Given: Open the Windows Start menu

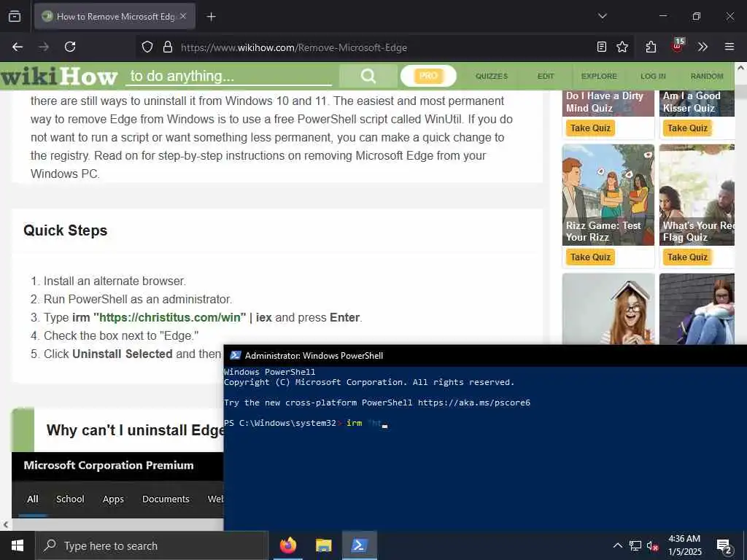Looking at the screenshot, I should click(18, 545).
